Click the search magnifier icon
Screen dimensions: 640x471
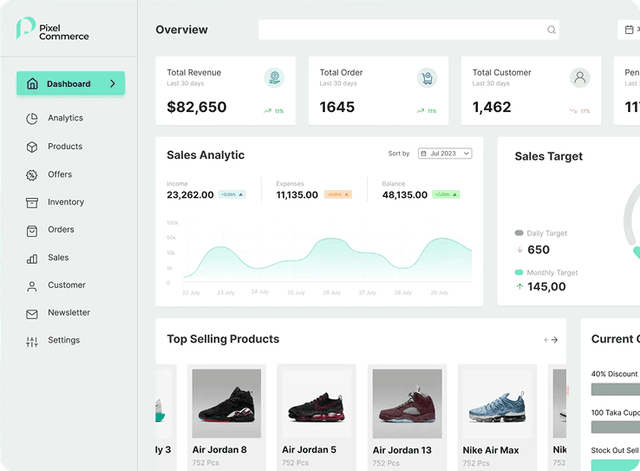(551, 30)
